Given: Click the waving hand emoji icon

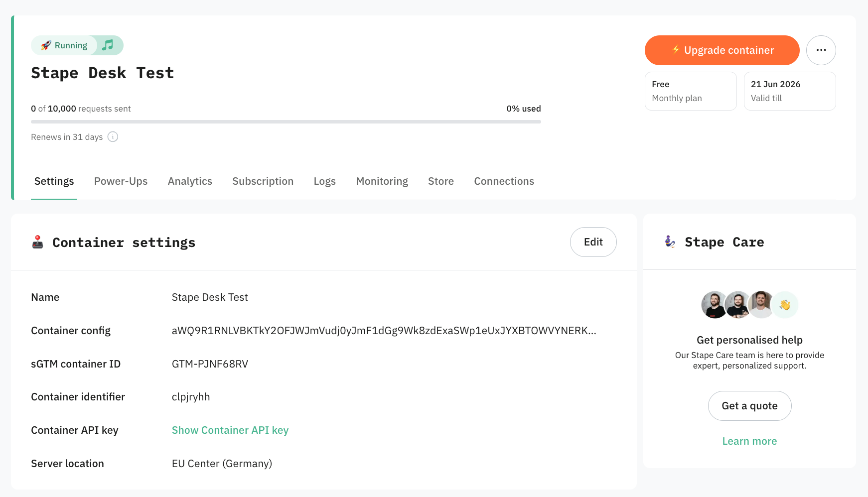Looking at the screenshot, I should tap(785, 305).
